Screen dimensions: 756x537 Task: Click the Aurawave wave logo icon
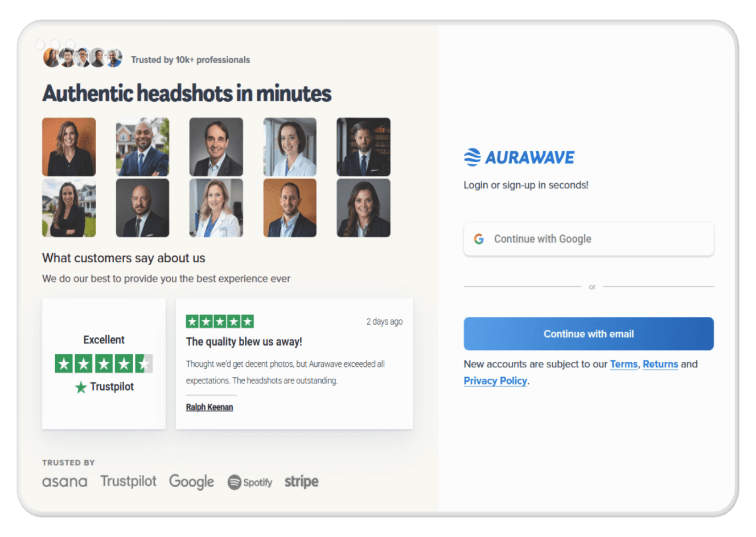coord(472,157)
